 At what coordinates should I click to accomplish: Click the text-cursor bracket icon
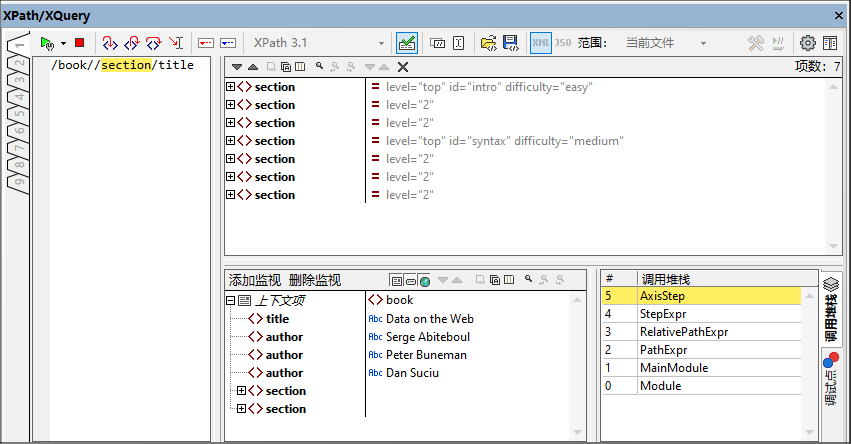[459, 43]
